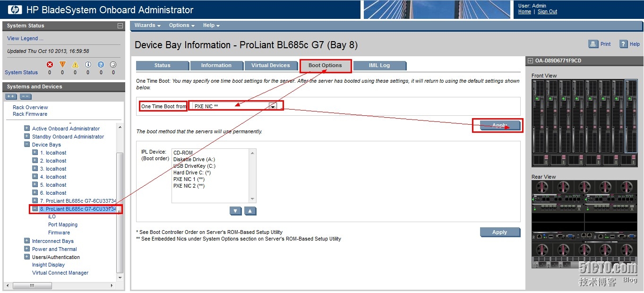This screenshot has width=644, height=293.
Task: Click the HP logo icon
Action: pyautogui.click(x=15, y=9)
